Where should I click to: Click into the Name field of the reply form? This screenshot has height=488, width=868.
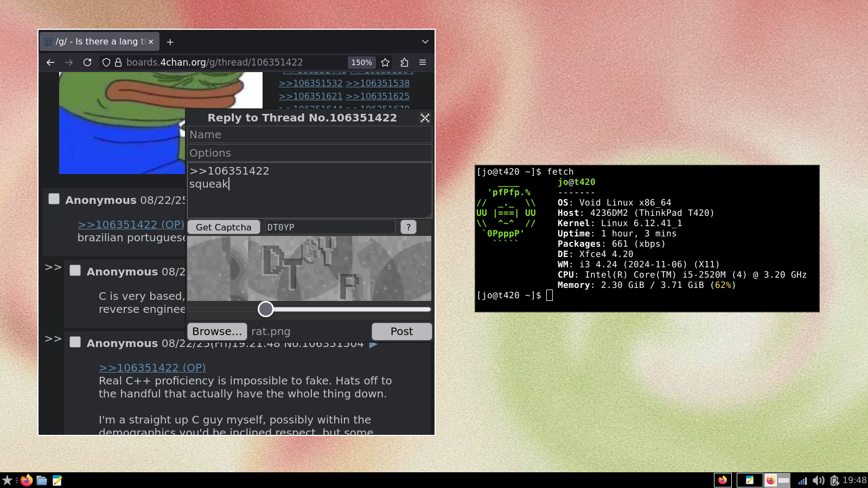click(x=310, y=134)
